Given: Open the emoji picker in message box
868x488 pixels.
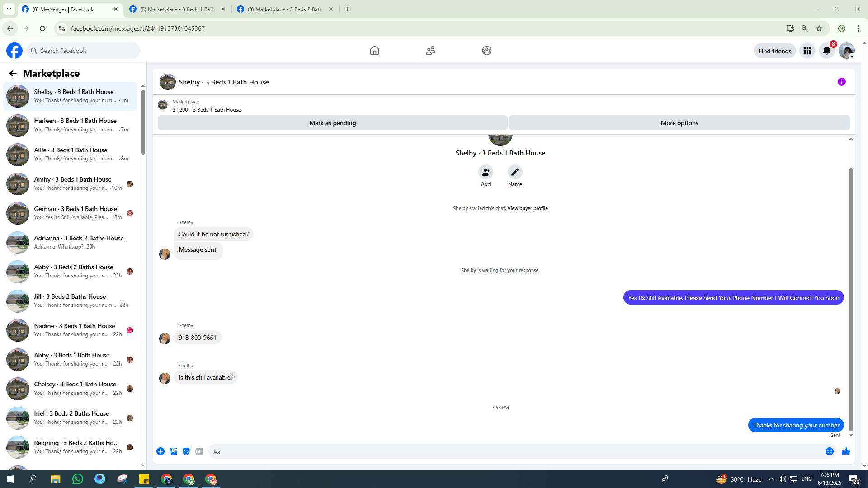Looking at the screenshot, I should click(x=829, y=451).
